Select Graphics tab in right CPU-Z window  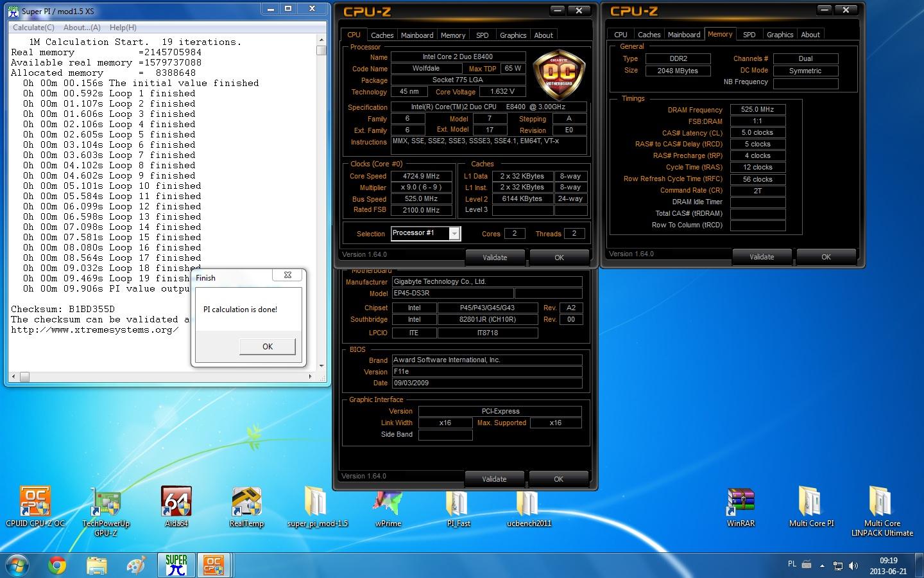pos(780,35)
